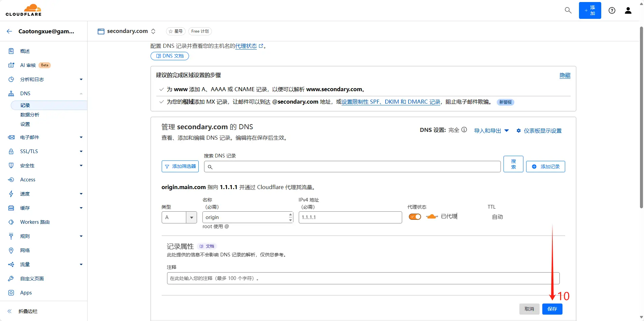
Task: Open SPF, DKIM 和 DMARC 记录 link
Action: click(x=391, y=102)
